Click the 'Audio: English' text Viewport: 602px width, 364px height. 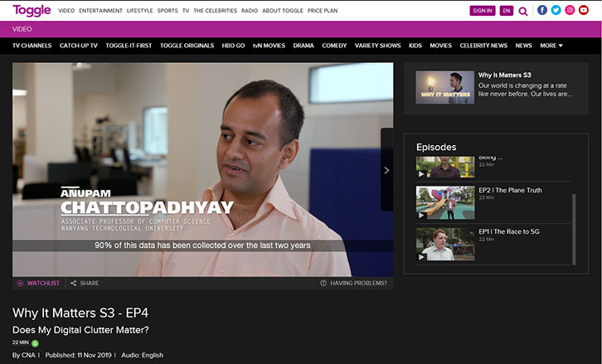point(142,355)
